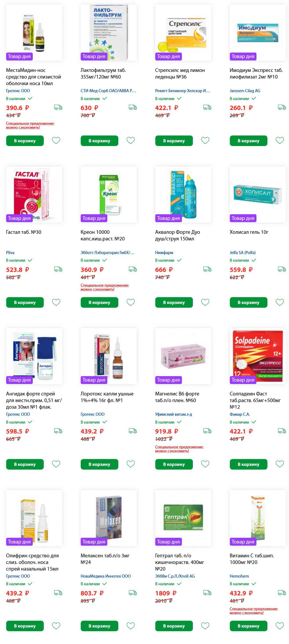Click heart icon for Солпадеин Фаст
The width and height of the screenshot is (289, 644).
pyautogui.click(x=280, y=464)
